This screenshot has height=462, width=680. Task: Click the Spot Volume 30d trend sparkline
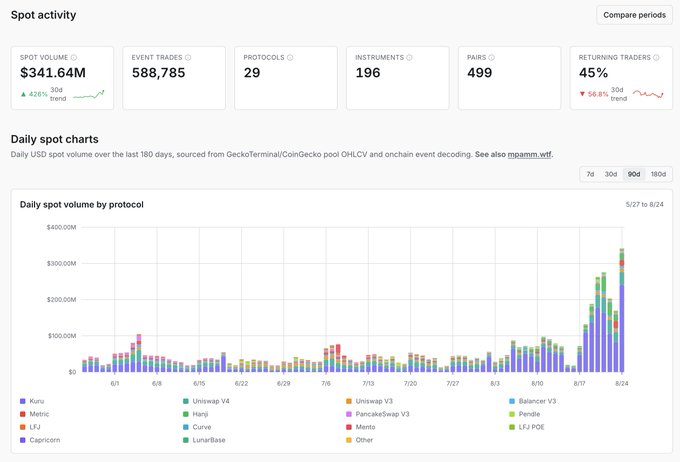[88, 94]
